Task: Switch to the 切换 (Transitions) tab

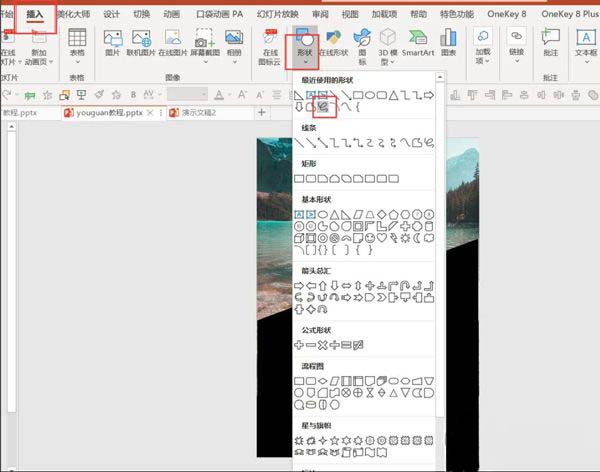Action: [141, 15]
